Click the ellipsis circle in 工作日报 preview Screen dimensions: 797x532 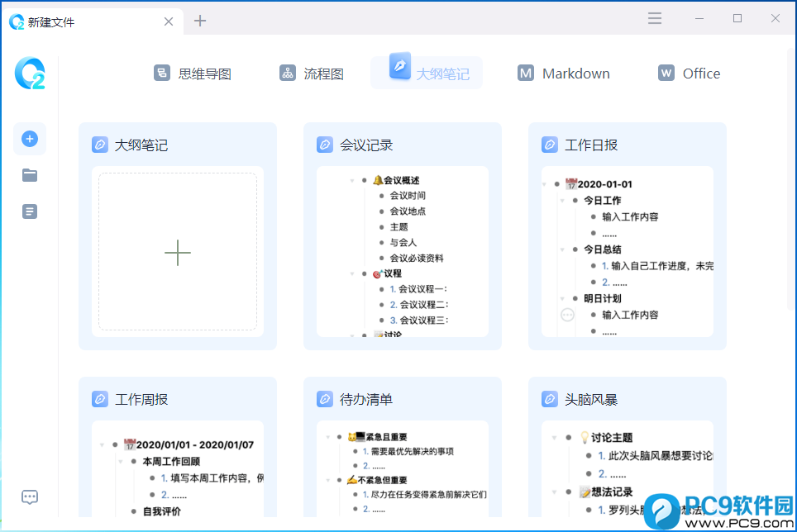567,315
